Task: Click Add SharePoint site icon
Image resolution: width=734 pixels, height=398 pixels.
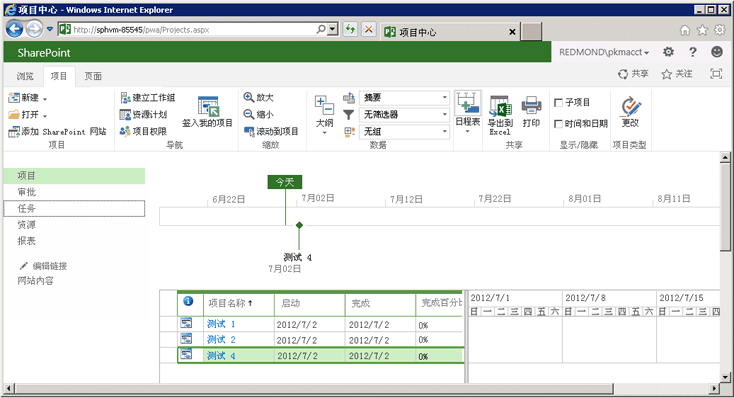Action: point(13,132)
